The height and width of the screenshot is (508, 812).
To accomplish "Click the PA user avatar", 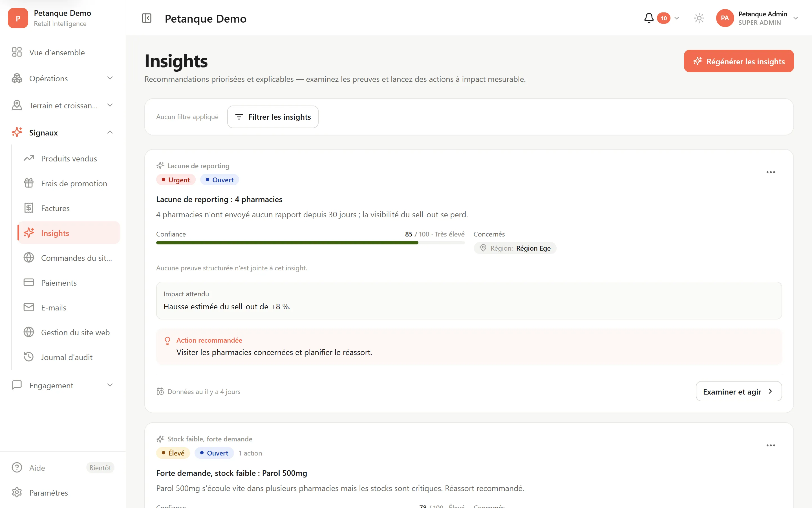I will point(725,18).
